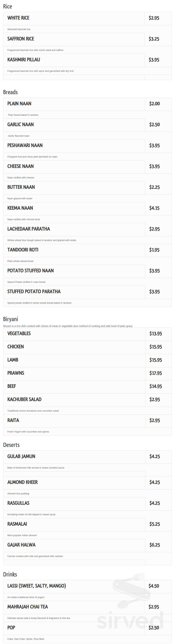Image resolution: width=174 pixels, height=644 pixels.
Task: Select the Kachuber Salad item
Action: [24, 399]
